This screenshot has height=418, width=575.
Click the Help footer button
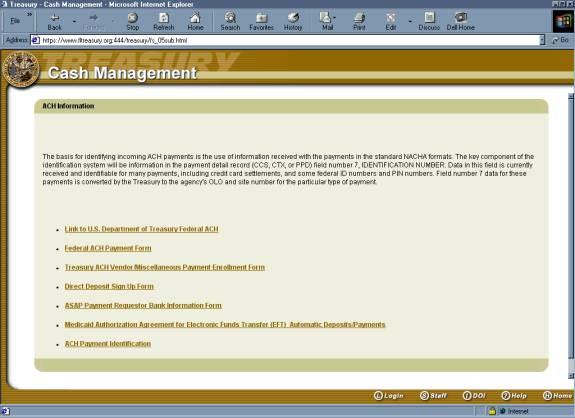(x=514, y=396)
